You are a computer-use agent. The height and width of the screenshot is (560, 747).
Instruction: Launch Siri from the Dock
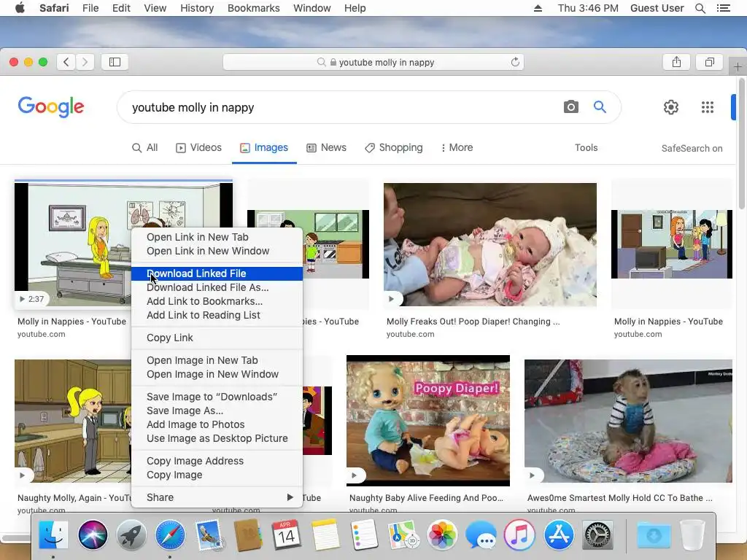pyautogui.click(x=93, y=535)
